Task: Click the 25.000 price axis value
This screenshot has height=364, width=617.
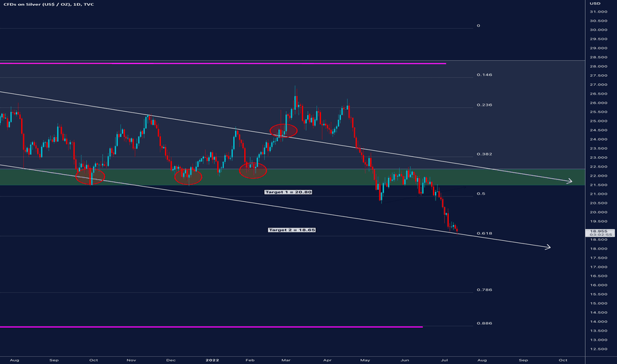Action: pos(598,121)
